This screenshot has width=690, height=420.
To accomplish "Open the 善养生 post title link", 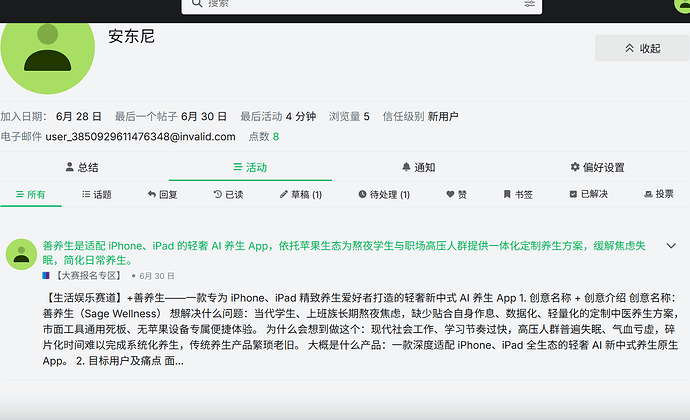I will pos(344,253).
